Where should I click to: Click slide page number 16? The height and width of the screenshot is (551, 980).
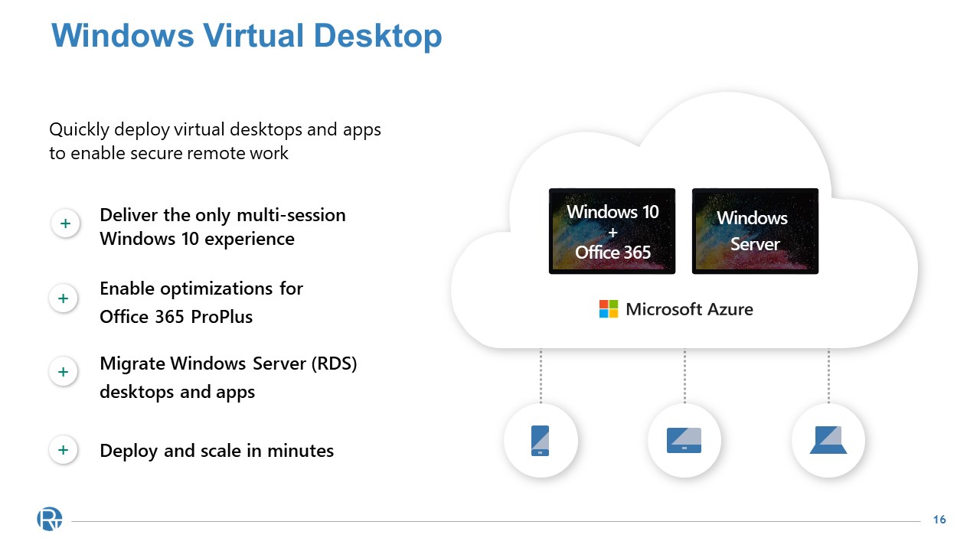pyautogui.click(x=940, y=520)
